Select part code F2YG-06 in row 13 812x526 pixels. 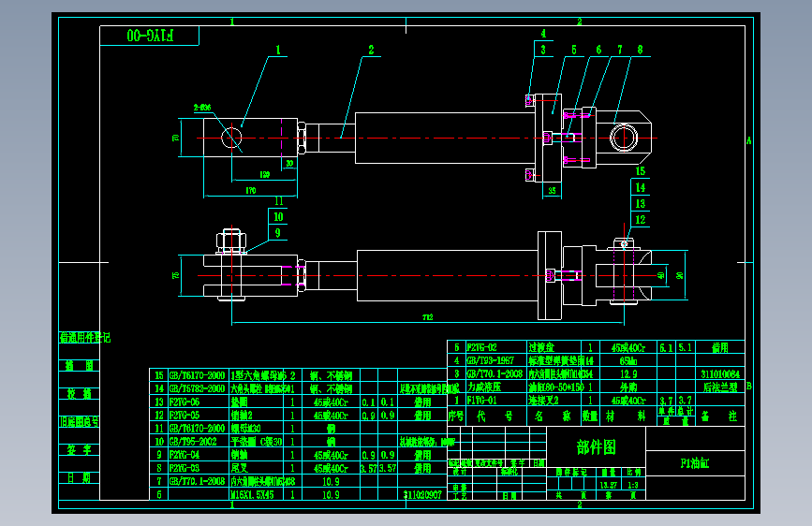185,402
